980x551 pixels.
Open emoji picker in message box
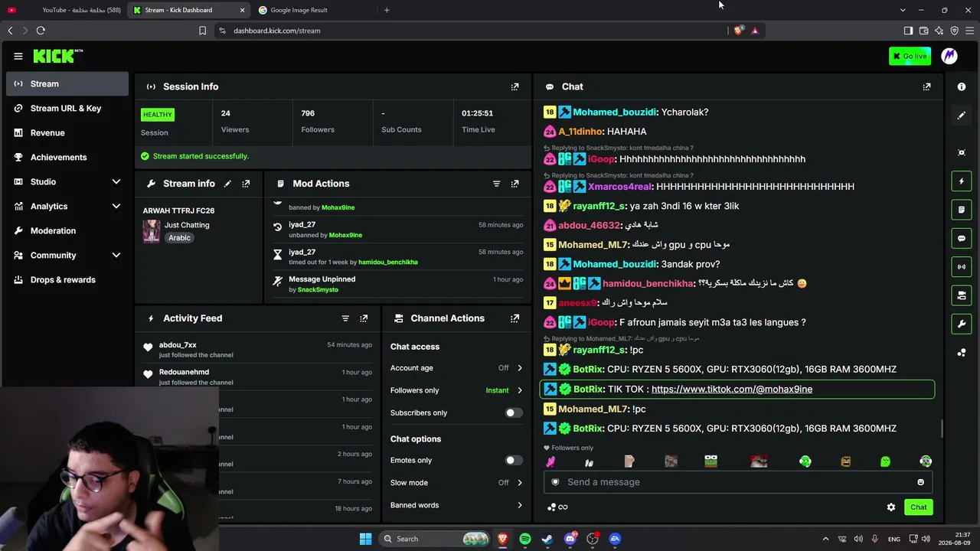click(x=920, y=482)
